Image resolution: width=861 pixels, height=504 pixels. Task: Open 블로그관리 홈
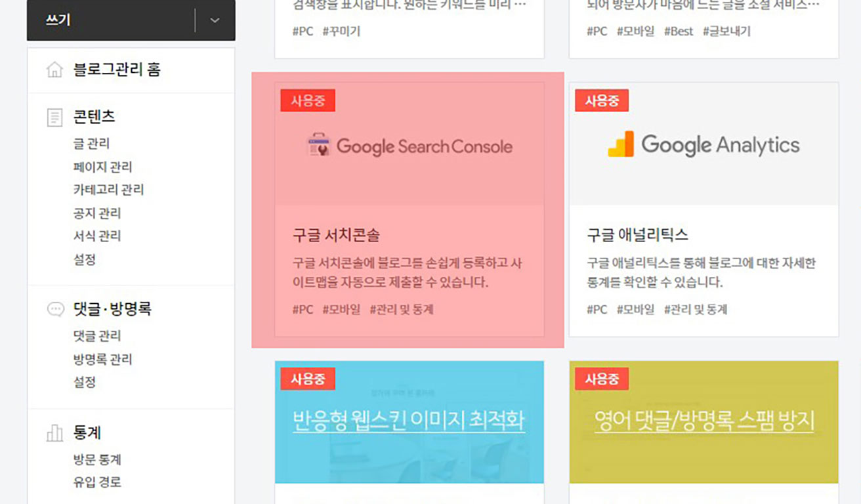click(x=117, y=70)
